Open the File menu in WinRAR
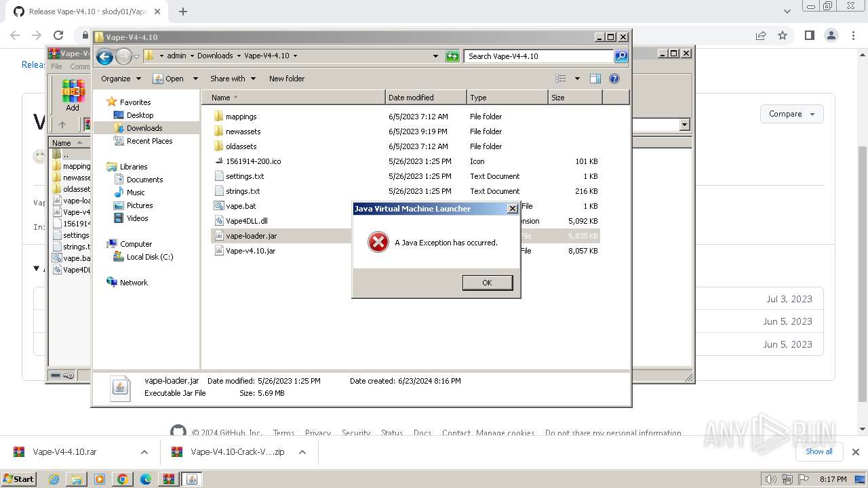This screenshot has width=868, height=488. point(56,66)
